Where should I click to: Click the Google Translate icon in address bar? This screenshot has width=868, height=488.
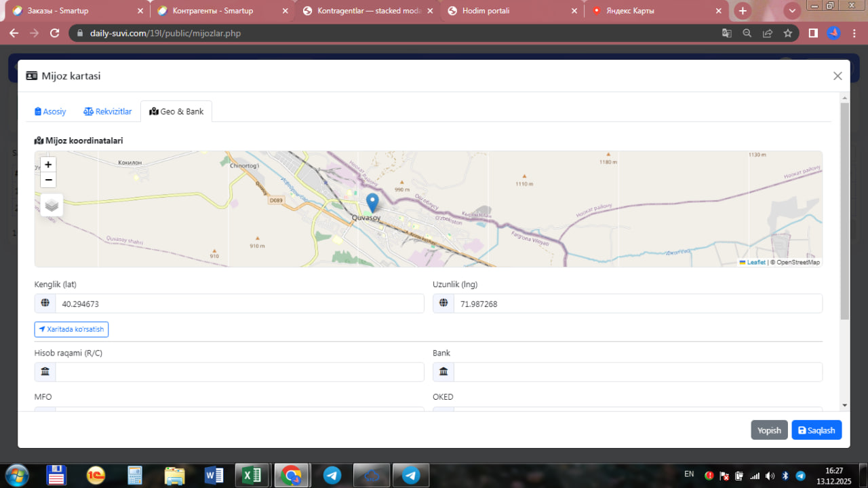click(x=726, y=33)
